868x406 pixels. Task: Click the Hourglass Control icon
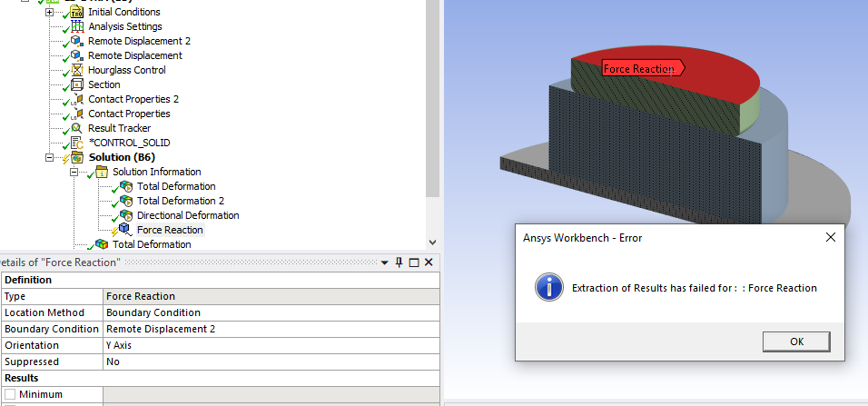(x=76, y=70)
